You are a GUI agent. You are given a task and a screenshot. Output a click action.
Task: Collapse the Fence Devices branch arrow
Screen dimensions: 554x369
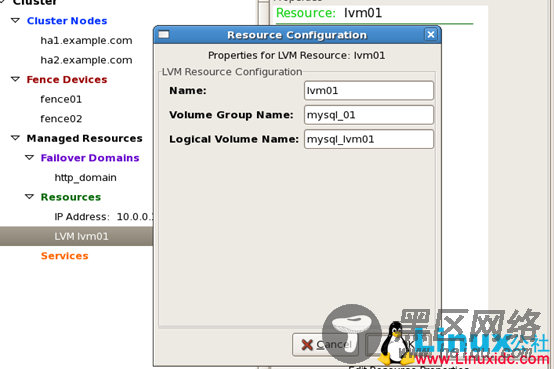coord(15,79)
